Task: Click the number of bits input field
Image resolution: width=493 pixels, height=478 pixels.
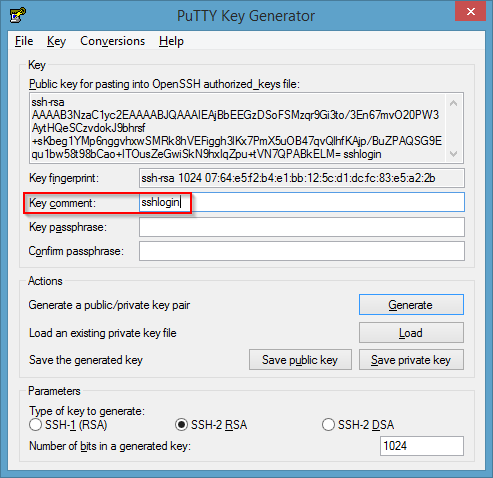Action: click(422, 446)
